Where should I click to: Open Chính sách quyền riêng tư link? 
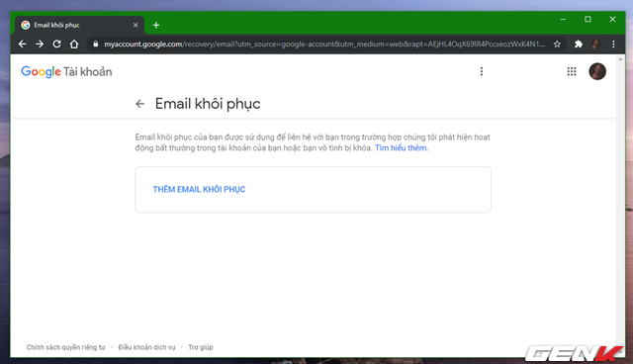click(66, 347)
